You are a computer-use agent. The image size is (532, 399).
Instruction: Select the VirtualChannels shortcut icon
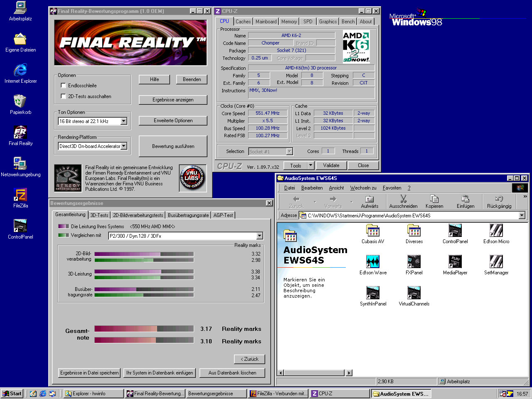tap(414, 293)
